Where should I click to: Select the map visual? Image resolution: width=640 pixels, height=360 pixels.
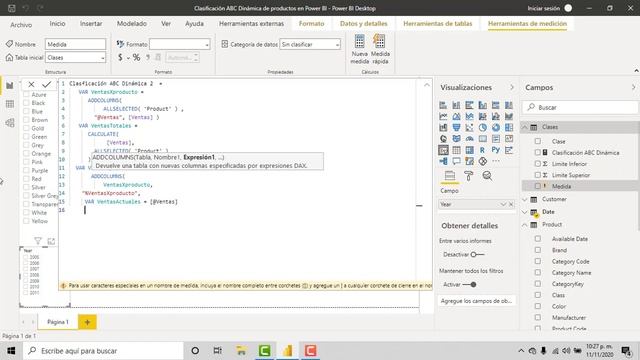point(443,139)
